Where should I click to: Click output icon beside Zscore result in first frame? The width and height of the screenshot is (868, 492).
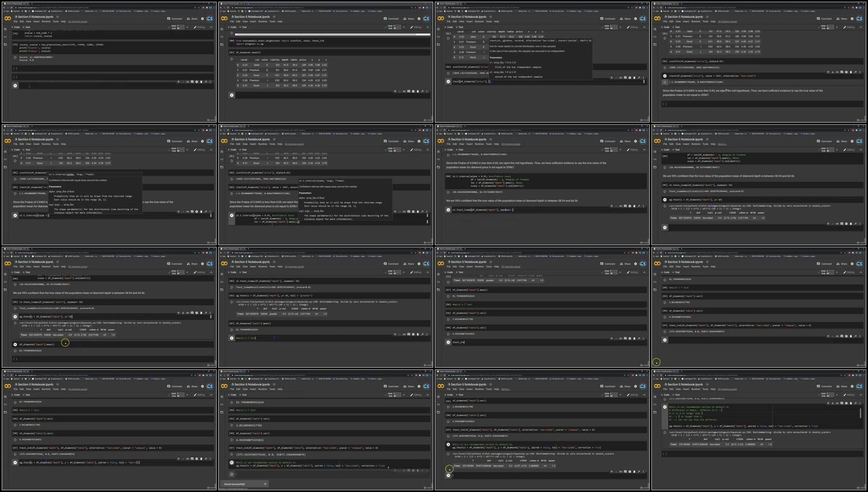click(x=15, y=57)
